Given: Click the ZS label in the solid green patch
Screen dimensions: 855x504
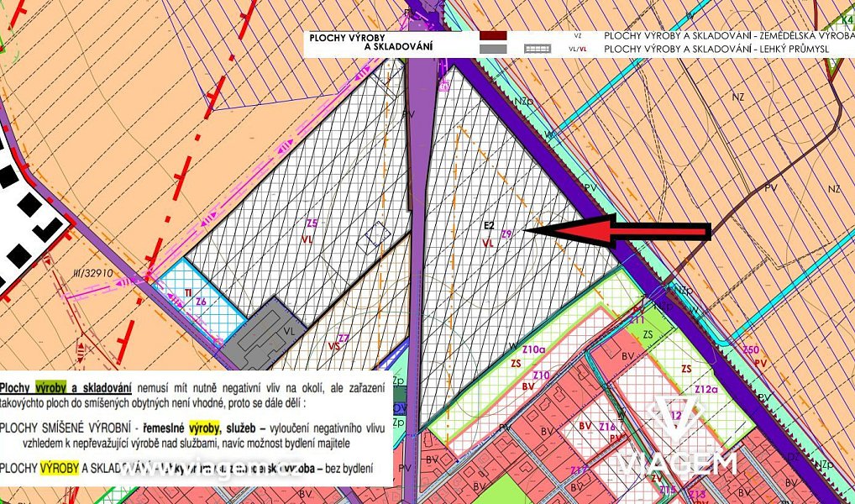Looking at the screenshot, I should (x=648, y=333).
